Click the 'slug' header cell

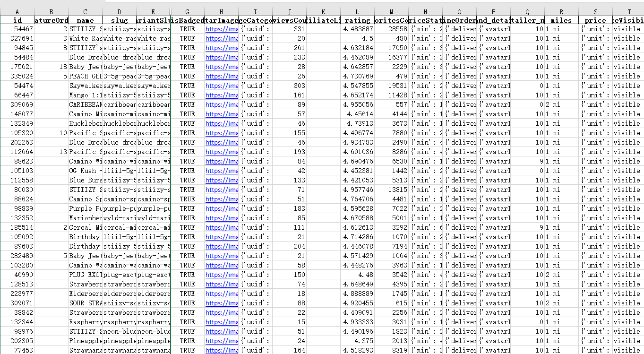coord(119,20)
